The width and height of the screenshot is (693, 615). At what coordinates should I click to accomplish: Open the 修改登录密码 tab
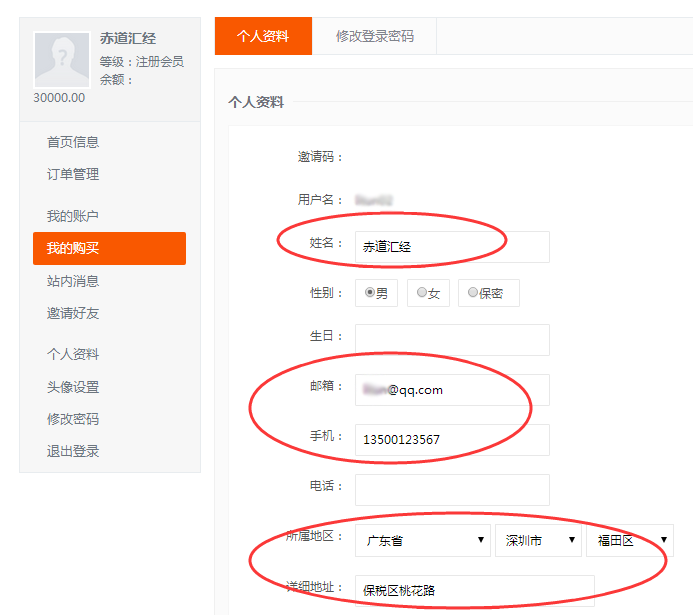(374, 36)
